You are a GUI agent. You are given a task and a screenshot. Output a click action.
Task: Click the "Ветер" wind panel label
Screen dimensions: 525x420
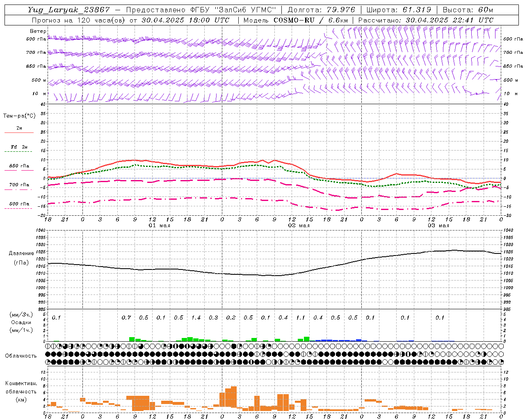coord(38,31)
